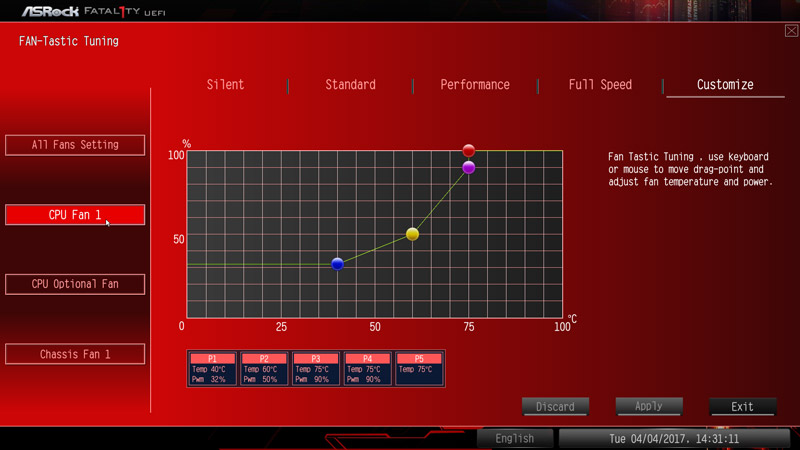Click the ASRock Fatal1ty UEFI logo

93,11
